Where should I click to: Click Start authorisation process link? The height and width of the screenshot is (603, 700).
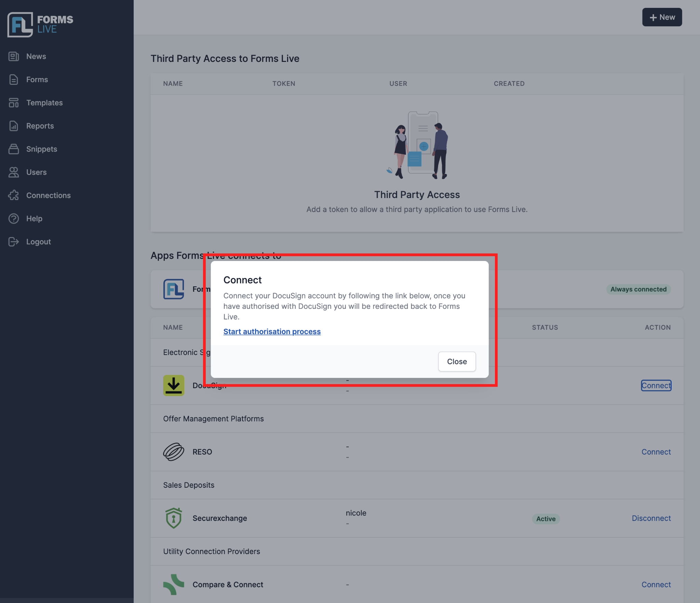pos(272,331)
